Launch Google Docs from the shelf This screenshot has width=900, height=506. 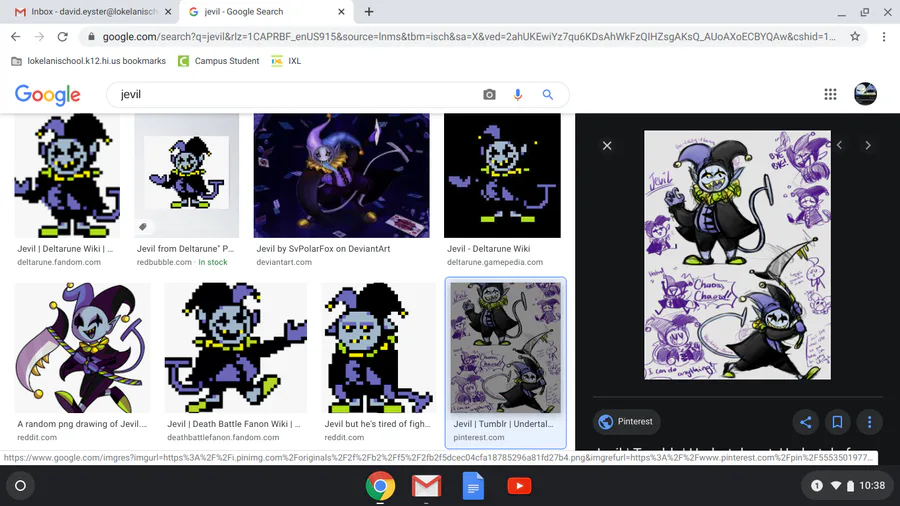tap(473, 486)
